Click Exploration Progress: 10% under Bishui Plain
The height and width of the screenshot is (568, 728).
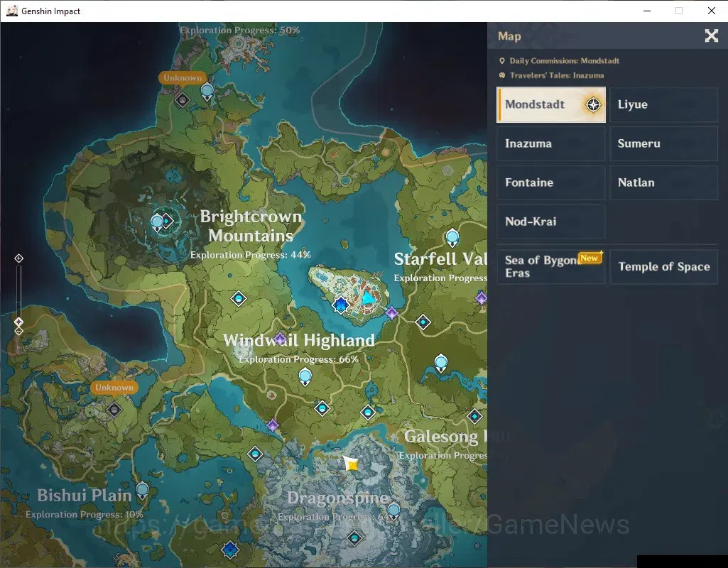(x=84, y=514)
